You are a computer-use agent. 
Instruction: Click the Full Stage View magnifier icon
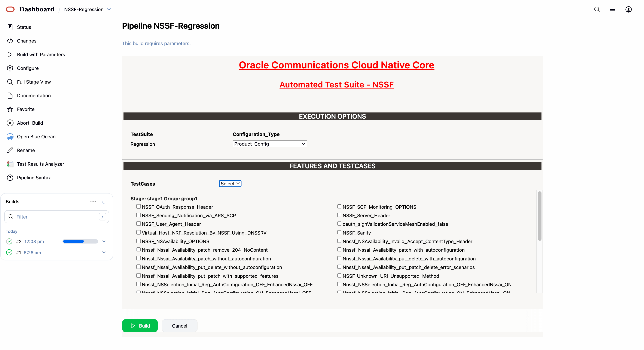click(10, 82)
